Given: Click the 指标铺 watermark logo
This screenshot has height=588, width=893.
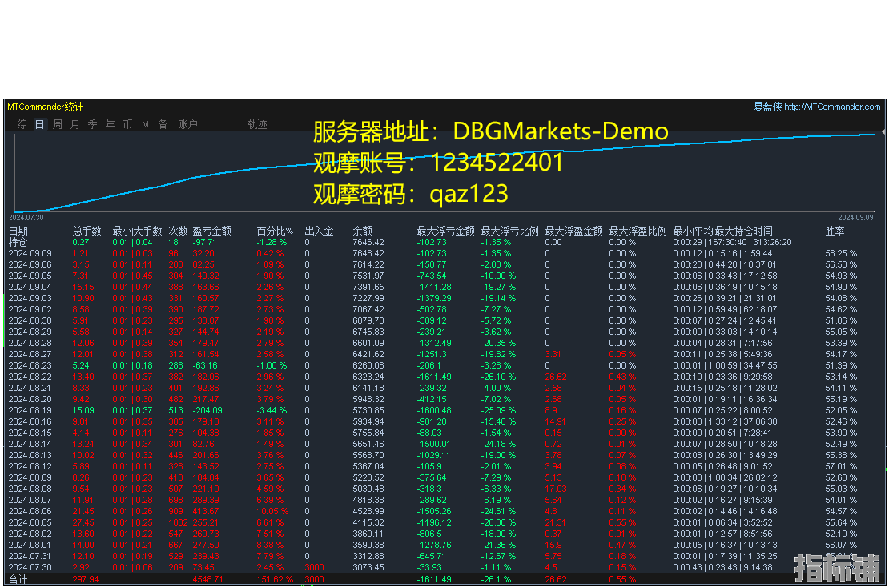Looking at the screenshot, I should click(836, 567).
